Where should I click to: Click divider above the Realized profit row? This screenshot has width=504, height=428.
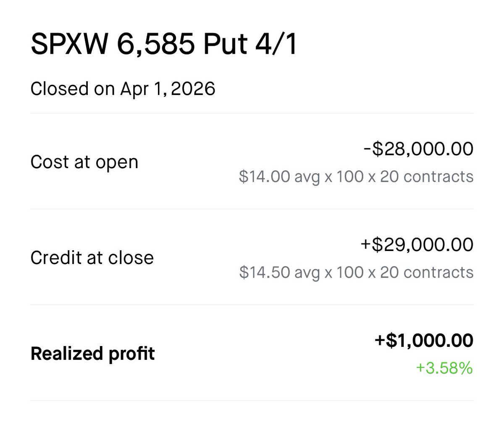[252, 305]
